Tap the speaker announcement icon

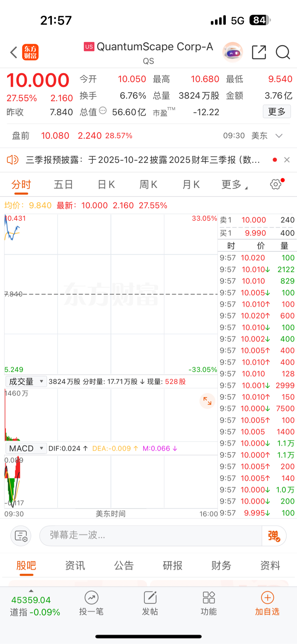[13, 160]
